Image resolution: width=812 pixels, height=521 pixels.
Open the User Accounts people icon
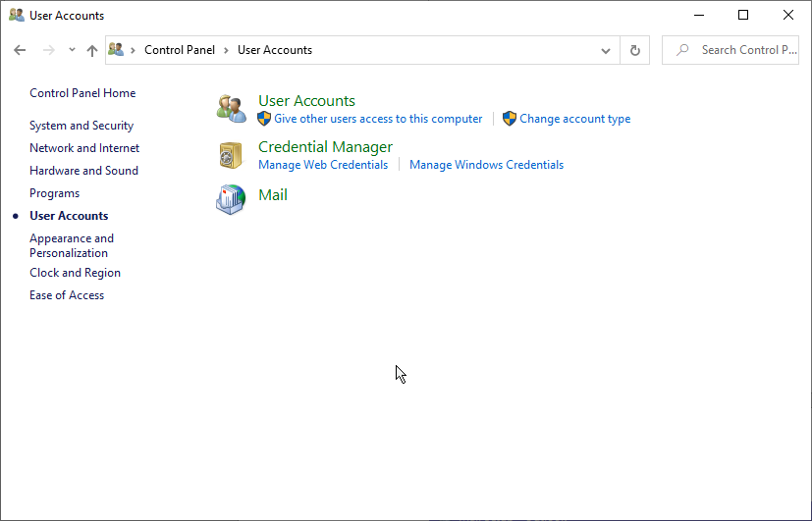(x=231, y=109)
